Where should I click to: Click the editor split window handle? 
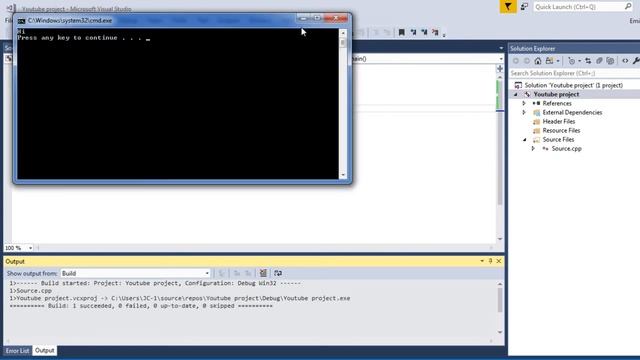pos(500,69)
